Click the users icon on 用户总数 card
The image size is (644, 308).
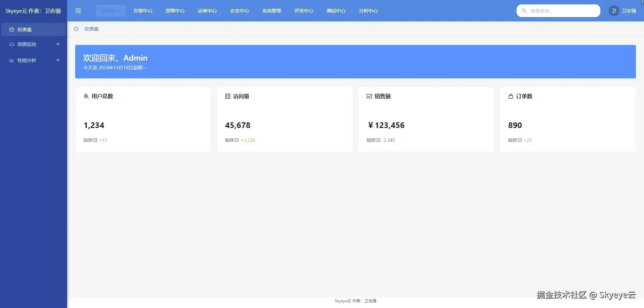pos(86,96)
